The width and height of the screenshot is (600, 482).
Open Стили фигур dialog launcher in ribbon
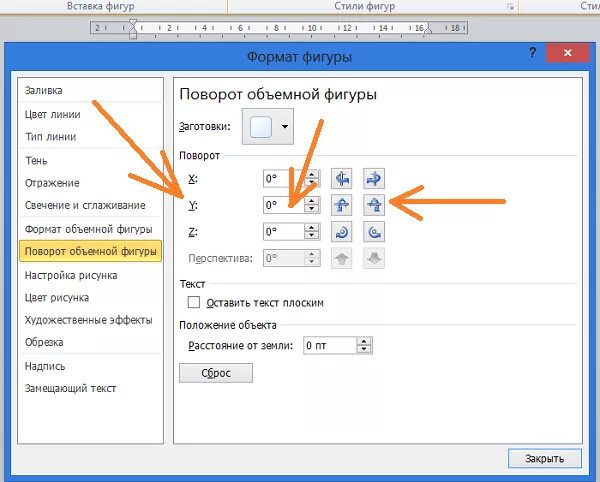[510, 7]
